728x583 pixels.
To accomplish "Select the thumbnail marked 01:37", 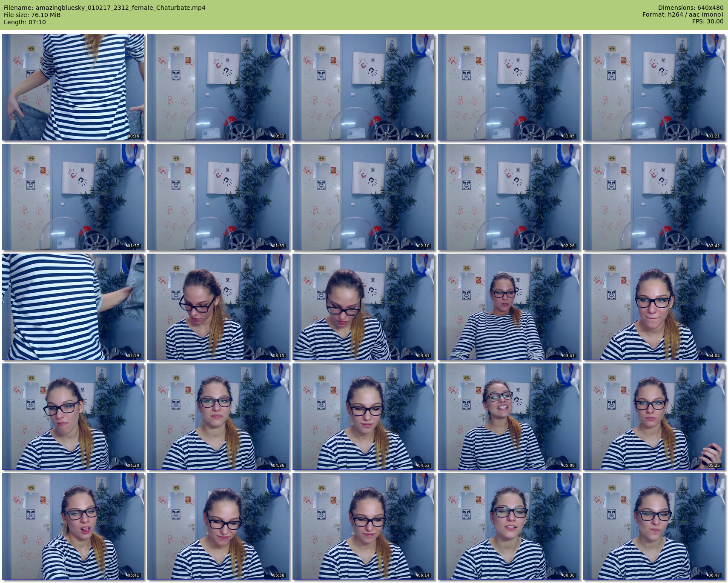I will coord(73,197).
